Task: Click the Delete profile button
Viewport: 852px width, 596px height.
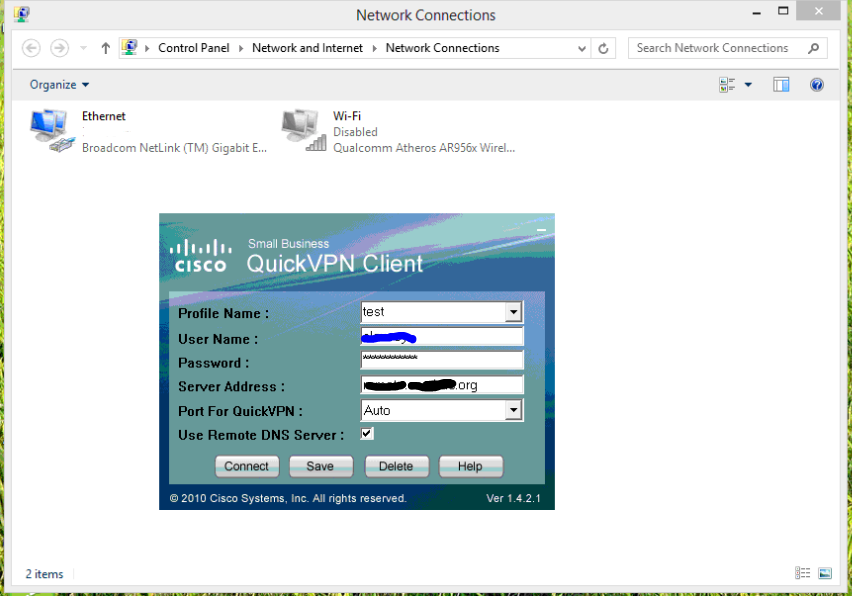Action: coord(396,466)
